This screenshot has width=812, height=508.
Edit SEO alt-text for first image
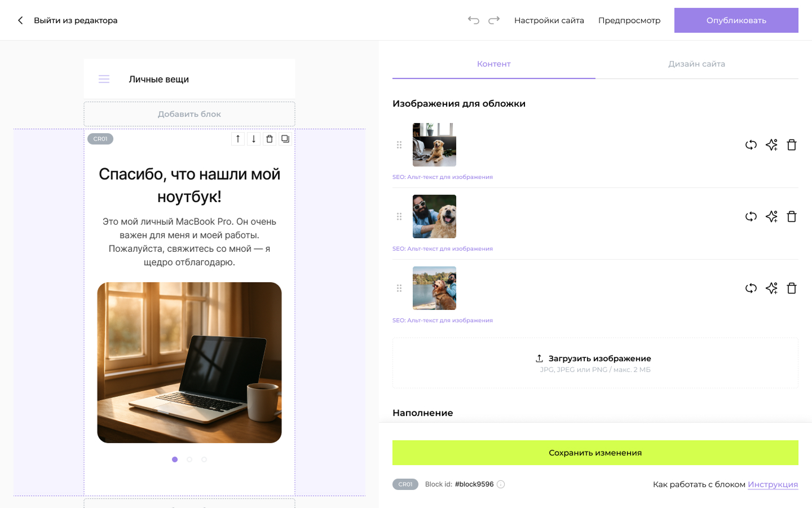pos(443,177)
